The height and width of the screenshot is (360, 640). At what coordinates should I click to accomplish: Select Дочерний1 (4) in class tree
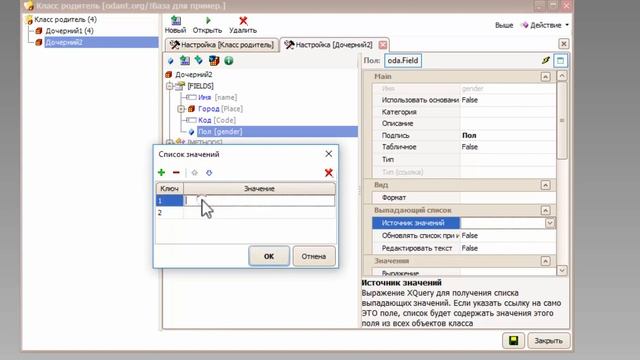point(69,31)
